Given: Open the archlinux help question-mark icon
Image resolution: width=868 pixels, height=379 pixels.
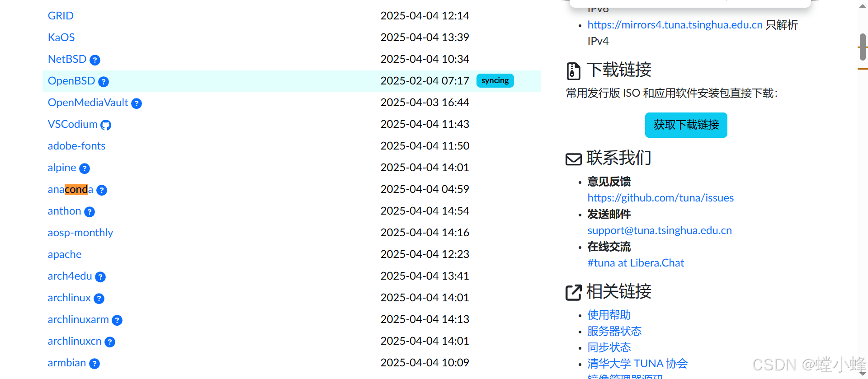Looking at the screenshot, I should 99,298.
